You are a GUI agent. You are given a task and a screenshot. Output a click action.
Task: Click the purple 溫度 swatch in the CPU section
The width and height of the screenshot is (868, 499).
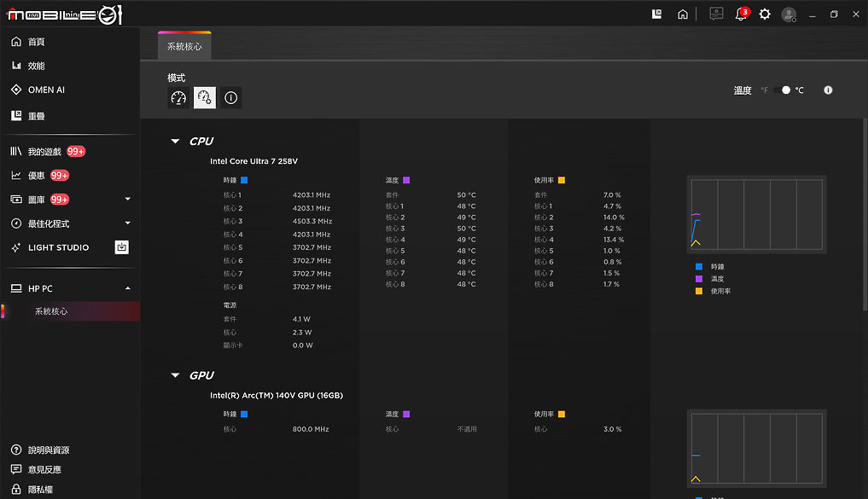[x=406, y=180]
